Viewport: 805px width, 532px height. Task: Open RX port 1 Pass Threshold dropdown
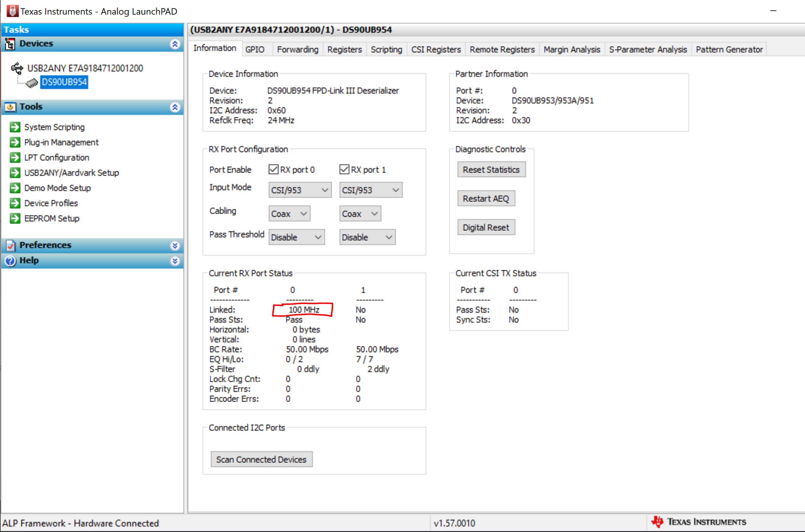click(x=367, y=237)
